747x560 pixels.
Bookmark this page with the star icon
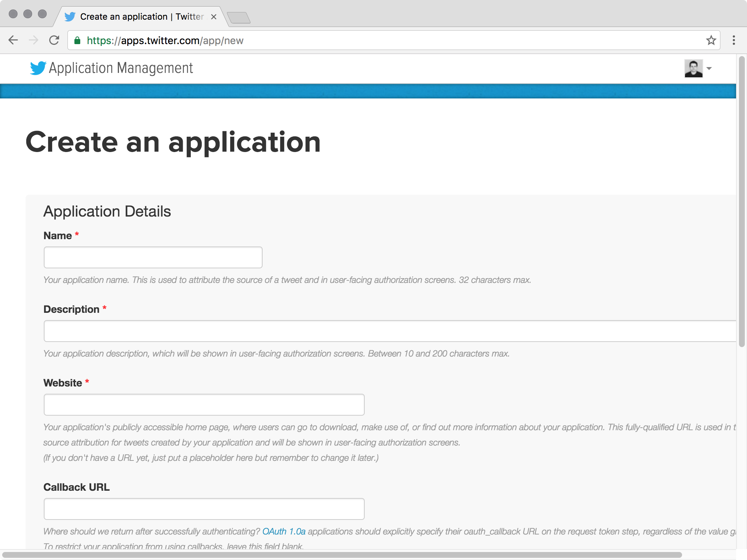711,40
